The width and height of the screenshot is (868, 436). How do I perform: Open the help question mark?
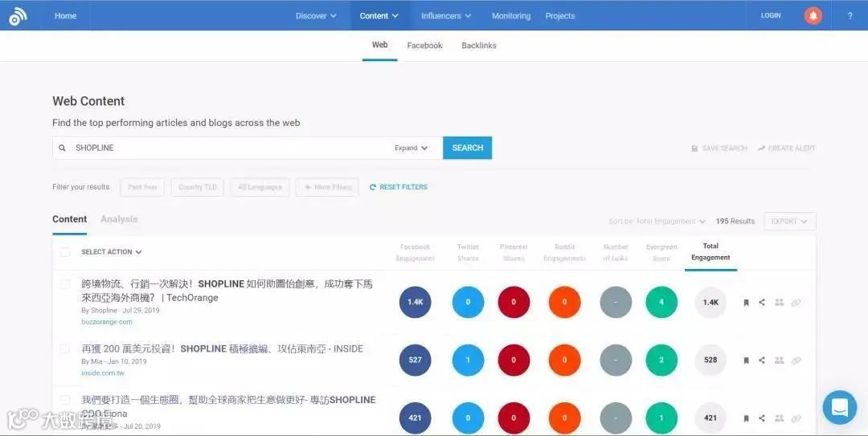(850, 15)
